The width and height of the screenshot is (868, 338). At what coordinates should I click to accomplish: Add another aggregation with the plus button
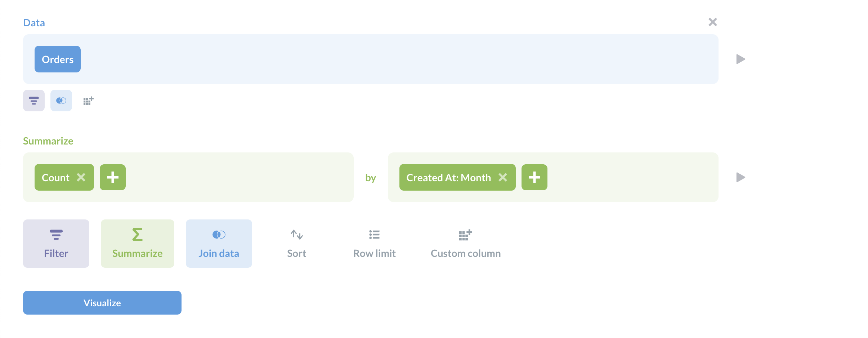pos(112,177)
